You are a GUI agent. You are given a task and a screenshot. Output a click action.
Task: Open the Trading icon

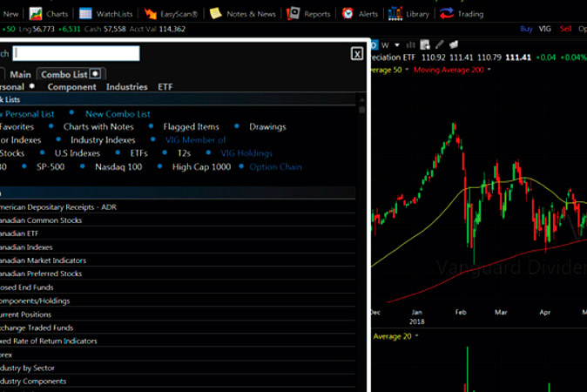447,13
